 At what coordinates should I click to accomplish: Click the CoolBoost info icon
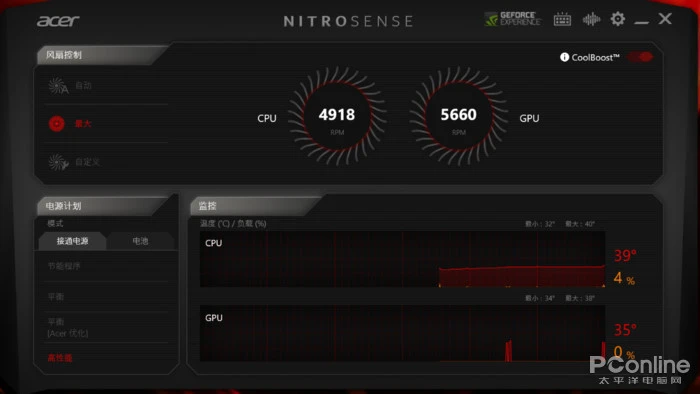(564, 57)
